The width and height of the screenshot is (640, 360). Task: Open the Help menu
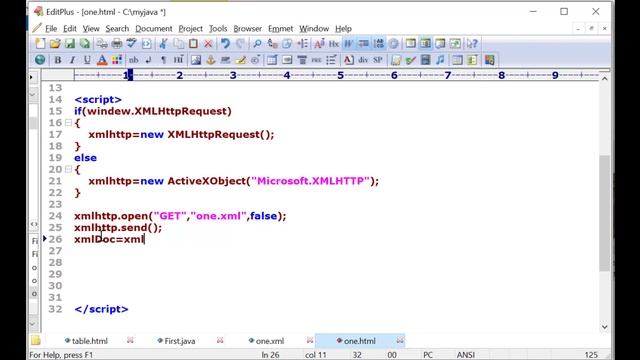[343, 29]
